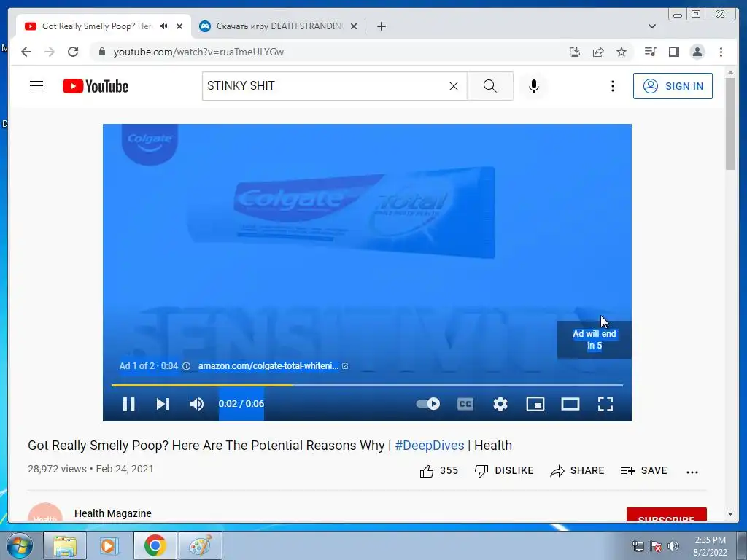Mute tab audio speaker icon
Image resolution: width=747 pixels, height=560 pixels.
[x=164, y=26]
